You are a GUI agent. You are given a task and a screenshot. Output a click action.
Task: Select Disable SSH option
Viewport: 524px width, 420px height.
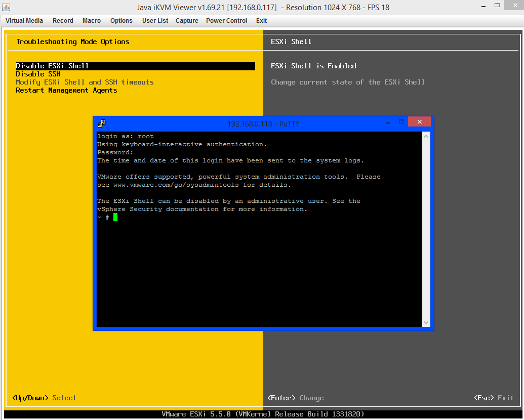(x=38, y=74)
